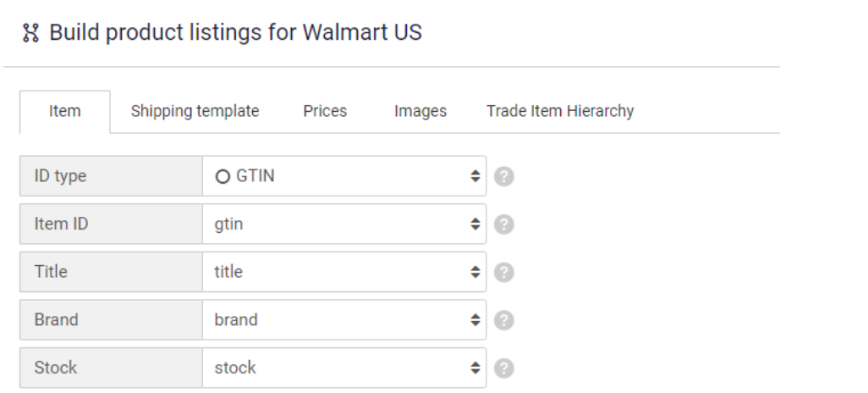Select the Trade Item Hierarchy tab
This screenshot has width=868, height=393.
(560, 111)
